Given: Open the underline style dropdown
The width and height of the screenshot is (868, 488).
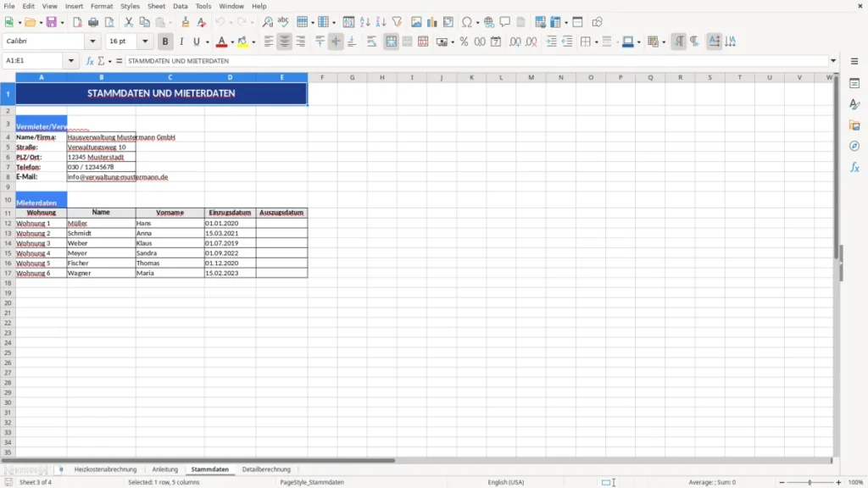Looking at the screenshot, I should tap(207, 42).
